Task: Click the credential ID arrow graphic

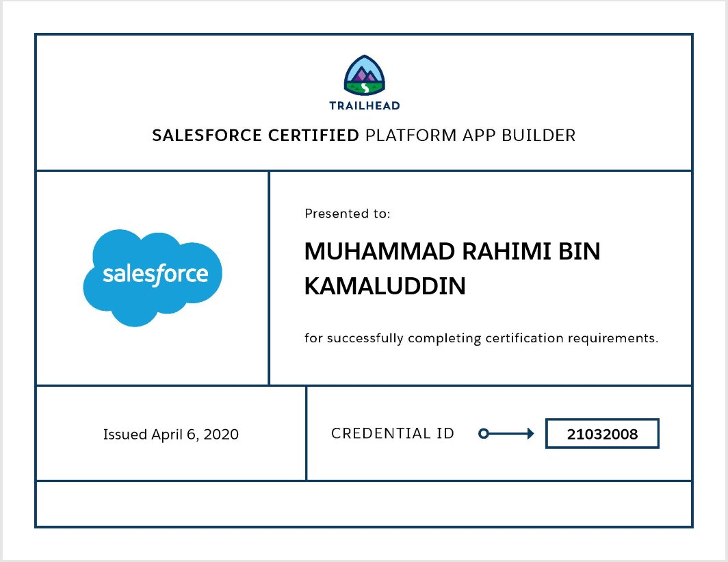Action: coord(506,434)
